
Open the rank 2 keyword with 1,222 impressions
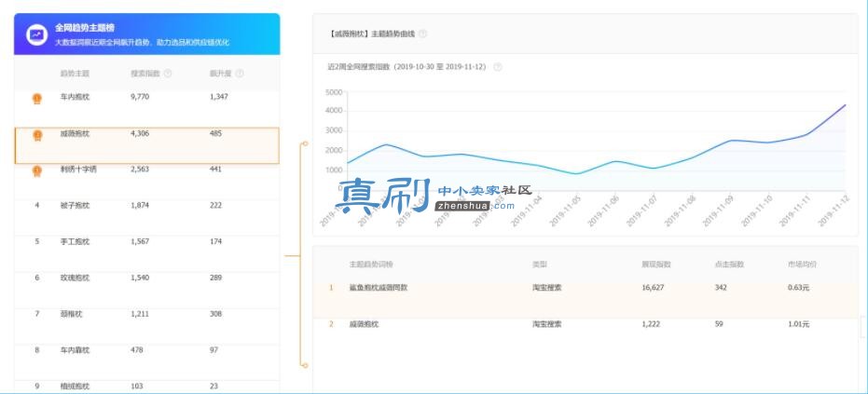coord(364,324)
